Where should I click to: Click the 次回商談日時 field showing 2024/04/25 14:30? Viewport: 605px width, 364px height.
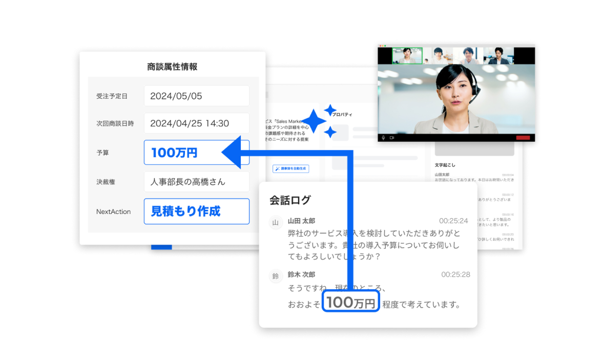click(196, 123)
